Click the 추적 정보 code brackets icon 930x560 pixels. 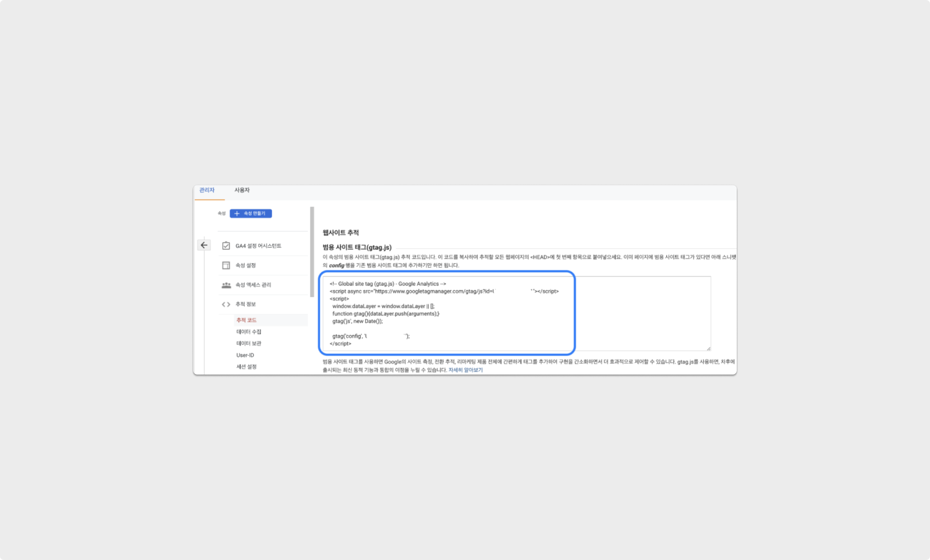(x=226, y=305)
